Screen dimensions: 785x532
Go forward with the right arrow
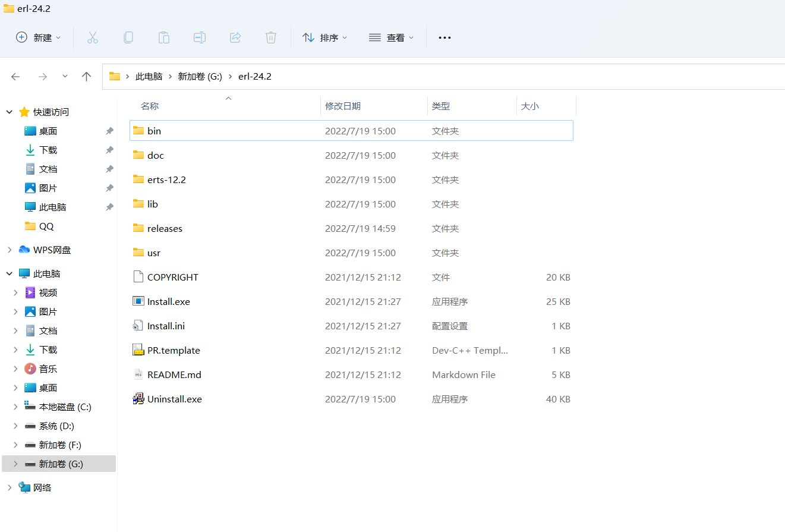tap(42, 77)
